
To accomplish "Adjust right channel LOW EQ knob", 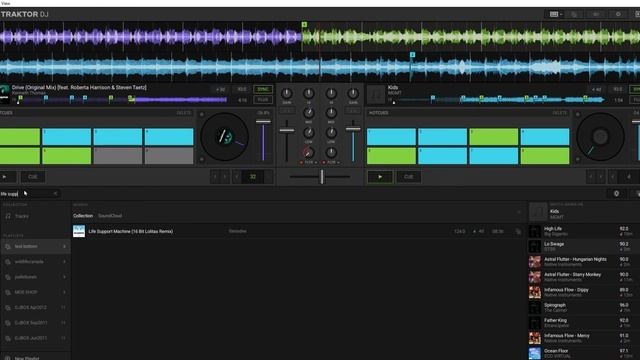I will [331, 133].
